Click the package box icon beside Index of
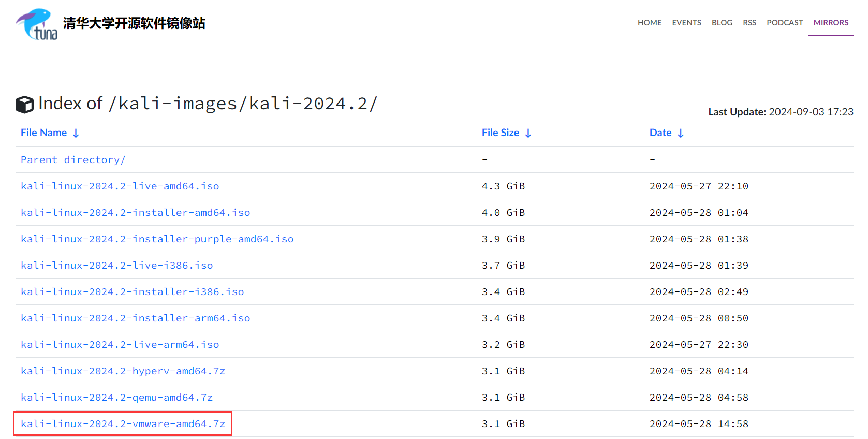 [x=24, y=105]
